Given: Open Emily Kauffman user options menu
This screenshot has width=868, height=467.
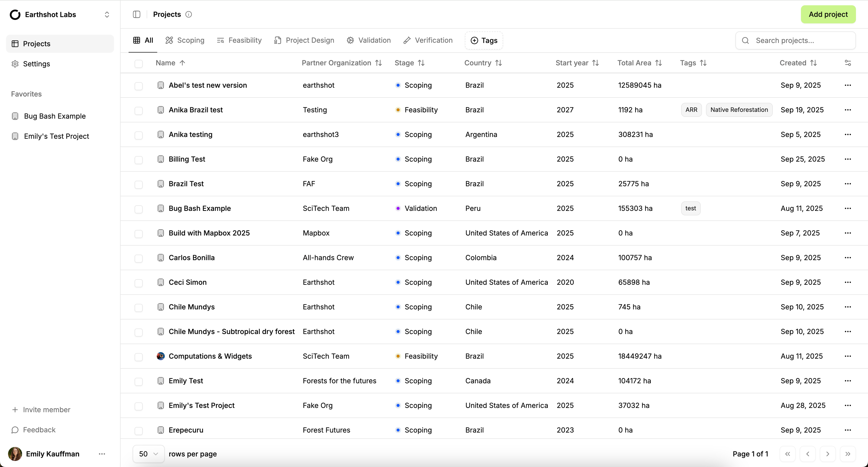Looking at the screenshot, I should tap(102, 454).
